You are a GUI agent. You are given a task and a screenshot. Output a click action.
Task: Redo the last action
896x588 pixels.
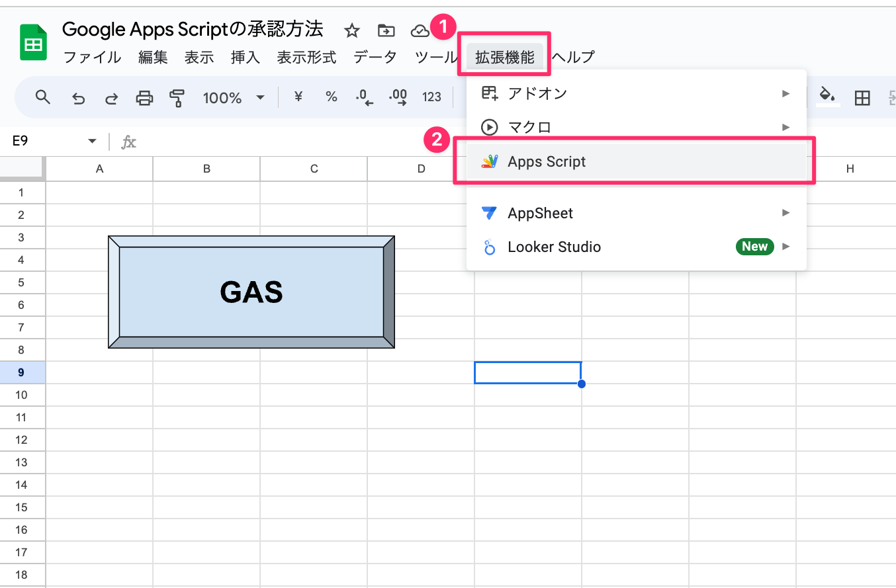(111, 98)
